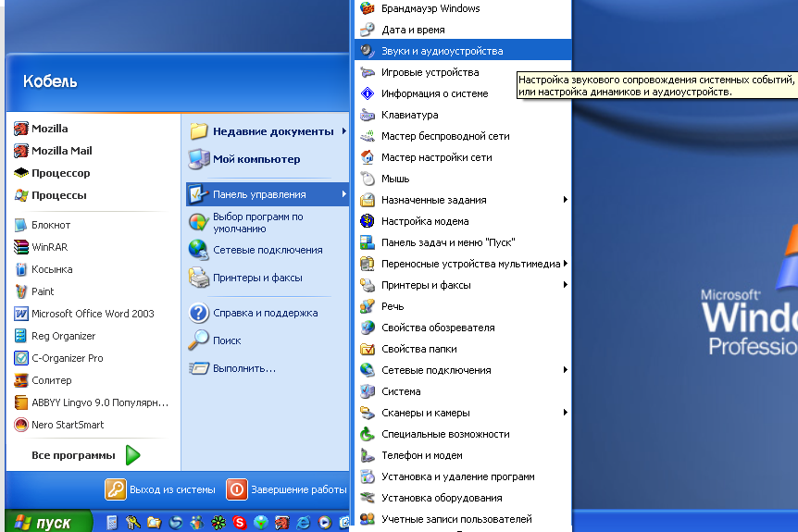The image size is (798, 532).
Task: Open Свойства обозревателя
Action: 463,328
